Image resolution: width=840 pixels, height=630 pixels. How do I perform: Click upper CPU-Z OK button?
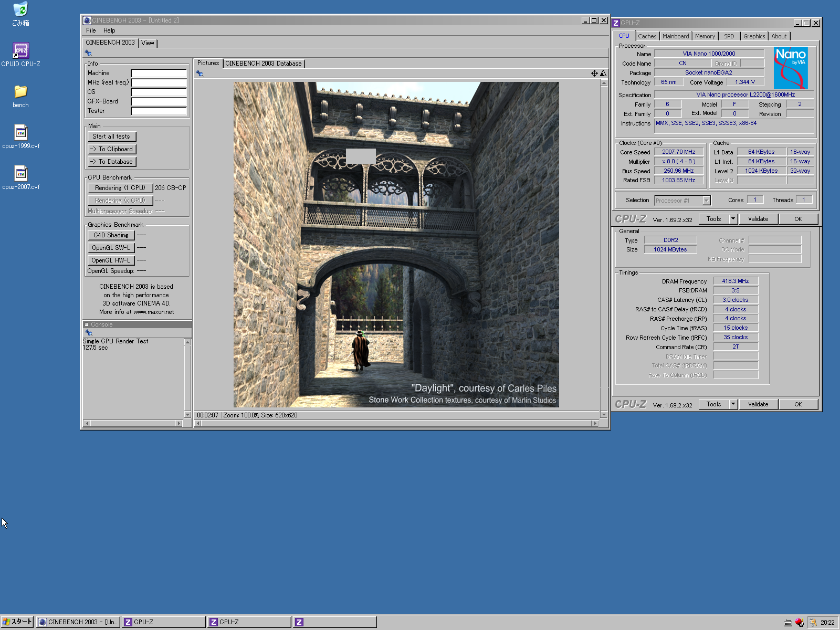point(798,219)
